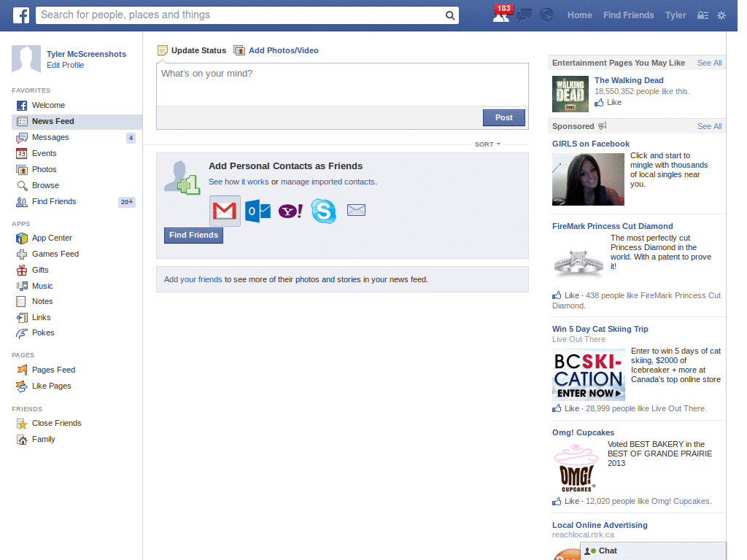Click 'manage imported contacts' link
This screenshot has width=747, height=560.
[x=328, y=182]
